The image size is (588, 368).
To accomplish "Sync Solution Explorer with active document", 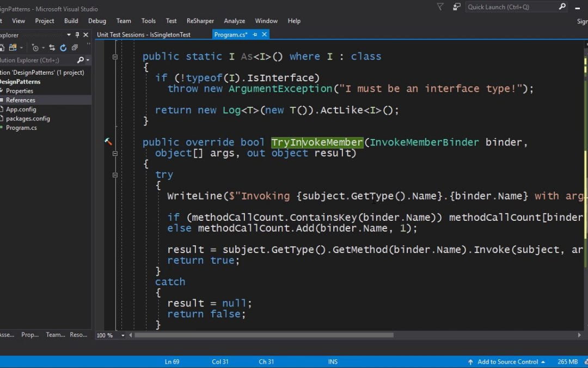I will [x=52, y=47].
